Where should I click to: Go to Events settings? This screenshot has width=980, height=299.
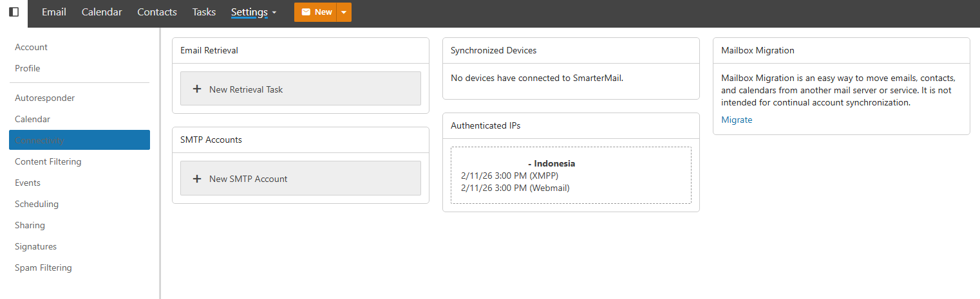click(28, 183)
